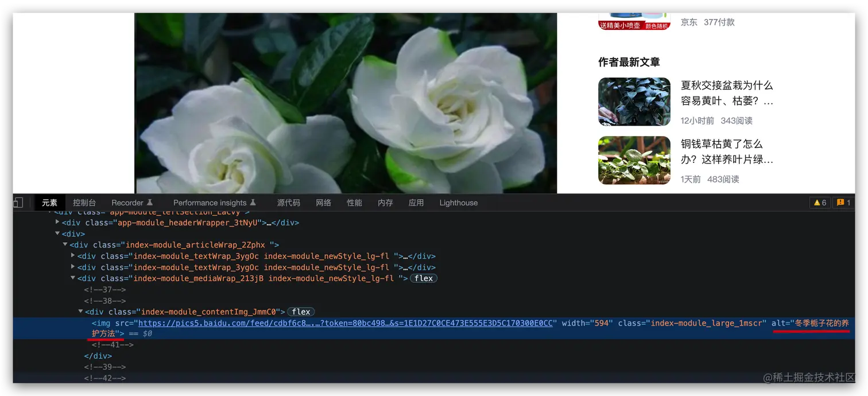Screen dimensions: 868x396
Task: Expand the app-module_headerWrapper_3tNyU div
Action: [57, 222]
